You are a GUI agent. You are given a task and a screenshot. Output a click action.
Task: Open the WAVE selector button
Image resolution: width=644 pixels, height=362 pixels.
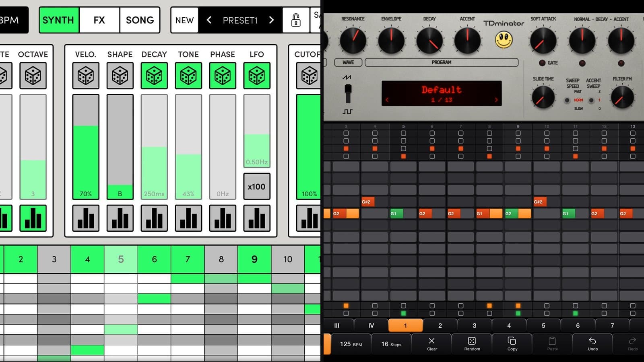[x=348, y=62]
